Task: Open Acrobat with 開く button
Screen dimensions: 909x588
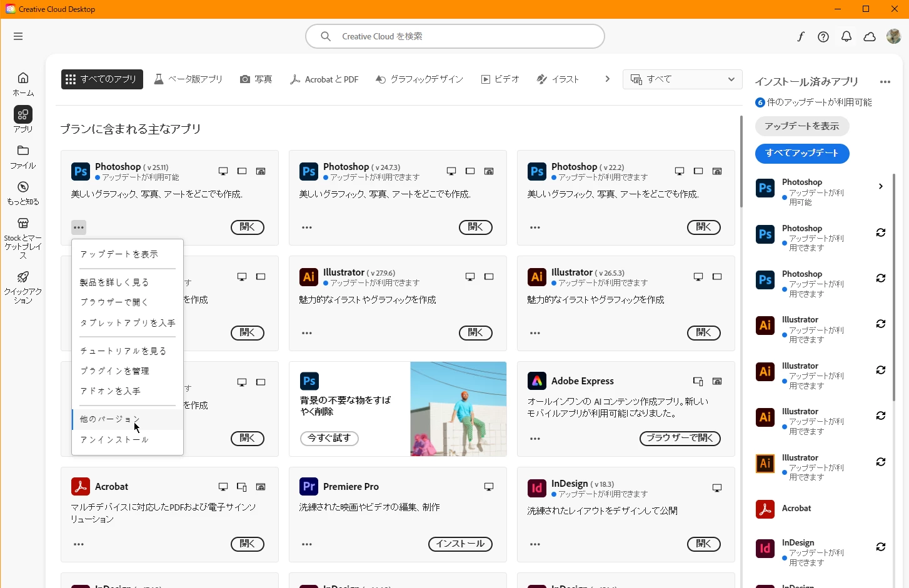Action: coord(248,544)
